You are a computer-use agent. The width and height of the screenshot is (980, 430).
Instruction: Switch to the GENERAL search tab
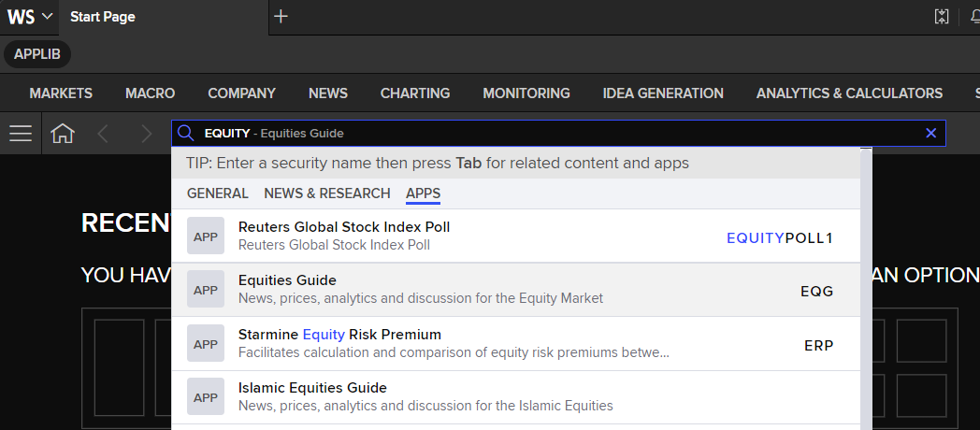click(x=218, y=193)
